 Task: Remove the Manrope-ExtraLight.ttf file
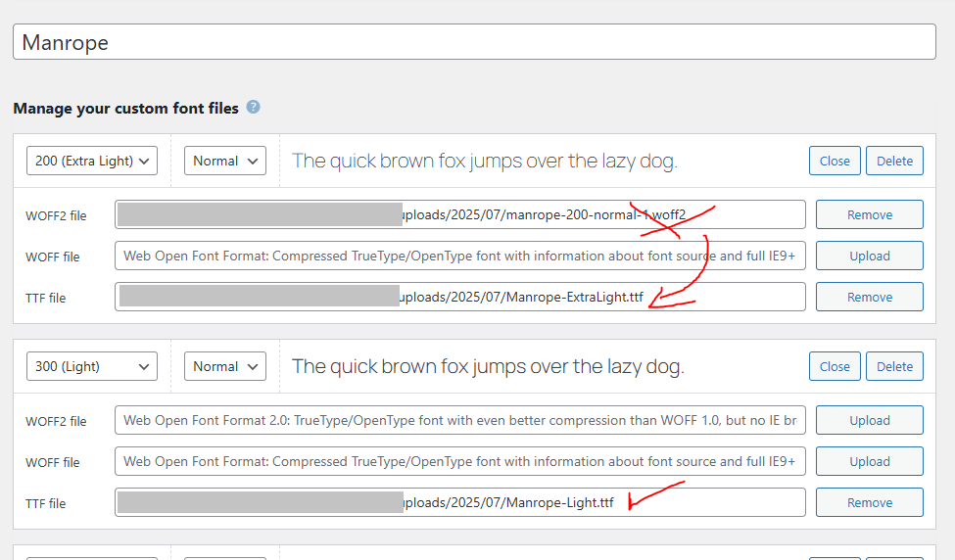tap(870, 297)
